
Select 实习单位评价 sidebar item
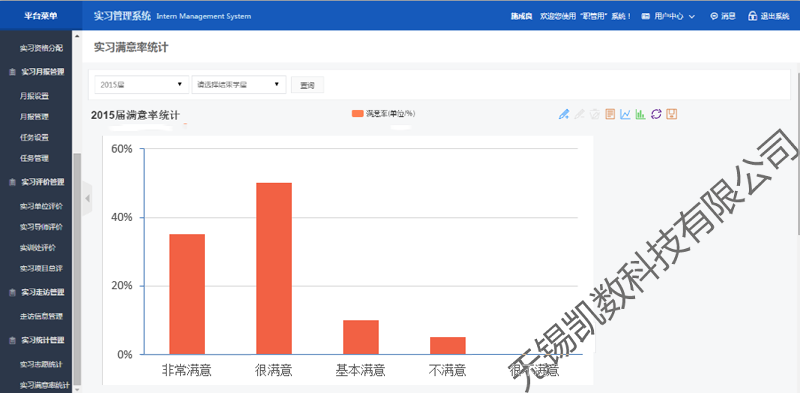(x=41, y=206)
